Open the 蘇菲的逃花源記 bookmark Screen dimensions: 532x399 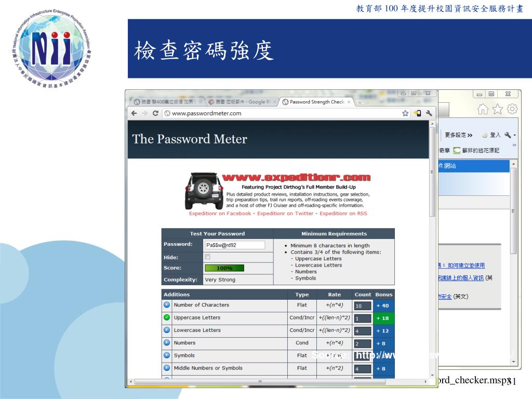coord(476,150)
